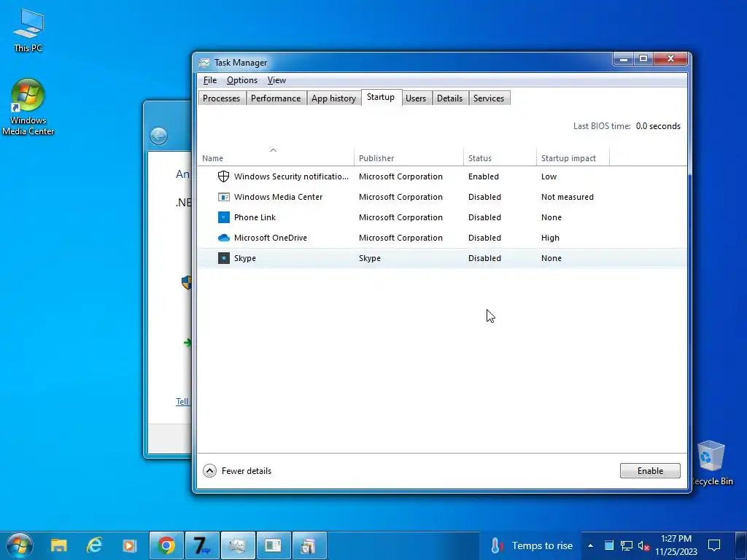Click the Skype publisher cell
This screenshot has width=747, height=560.
click(x=370, y=258)
